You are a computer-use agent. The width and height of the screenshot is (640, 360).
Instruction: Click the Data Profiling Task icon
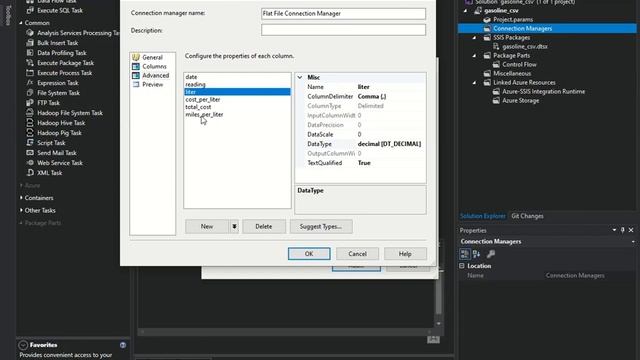point(30,53)
